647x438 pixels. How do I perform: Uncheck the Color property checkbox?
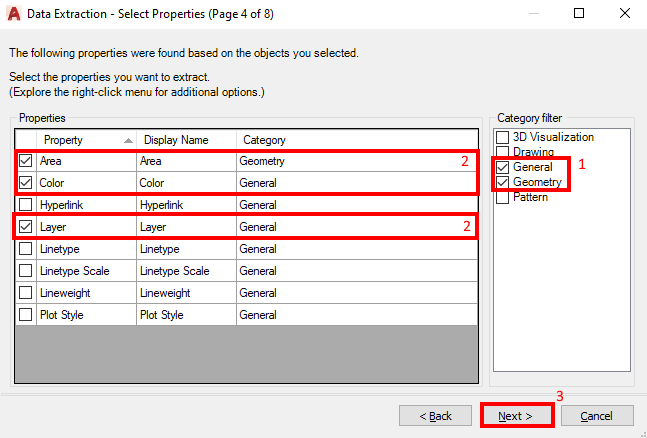tap(26, 182)
